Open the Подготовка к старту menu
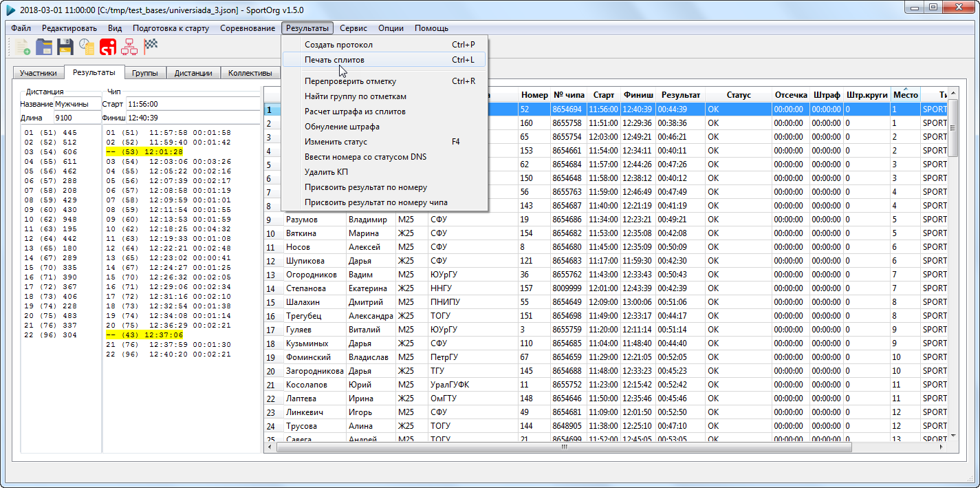 coord(171,28)
